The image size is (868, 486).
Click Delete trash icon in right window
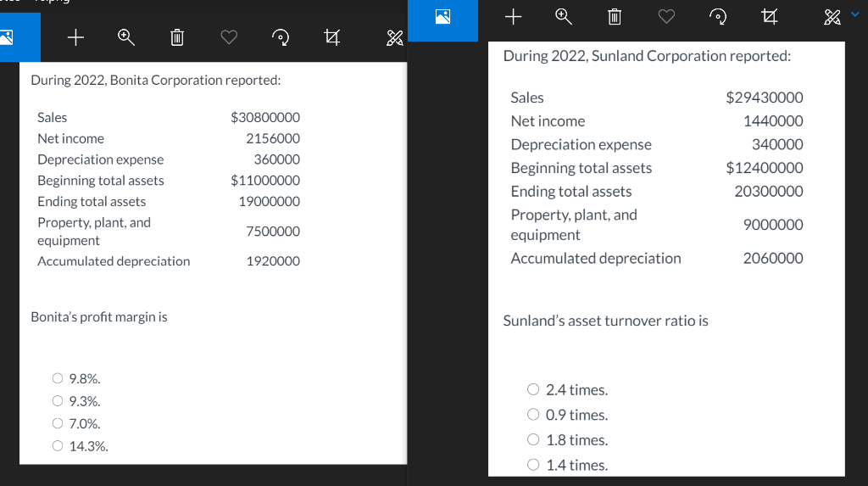(615, 17)
